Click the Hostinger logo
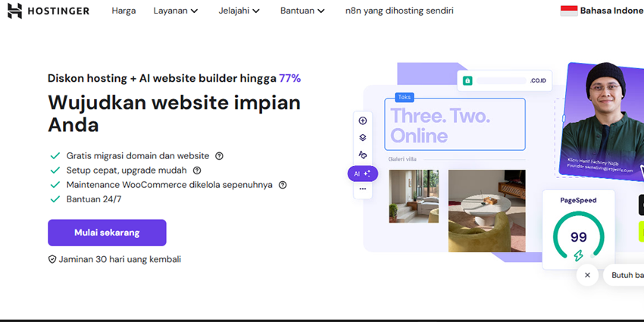 coord(48,11)
